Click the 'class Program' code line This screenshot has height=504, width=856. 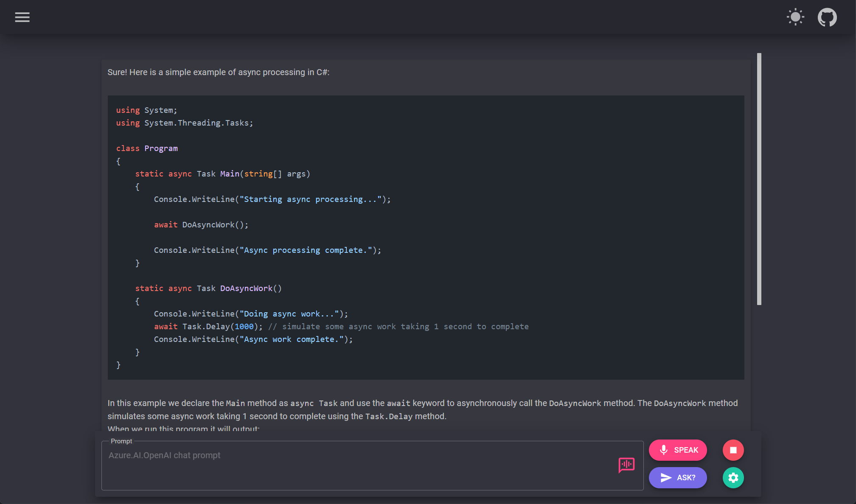pos(147,148)
